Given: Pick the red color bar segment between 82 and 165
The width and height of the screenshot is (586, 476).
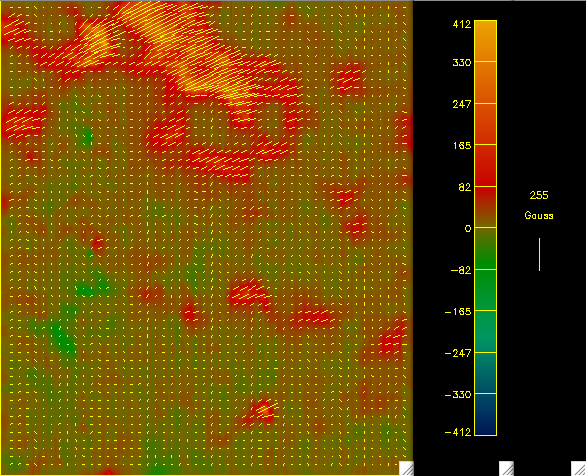Looking at the screenshot, I should point(485,165).
